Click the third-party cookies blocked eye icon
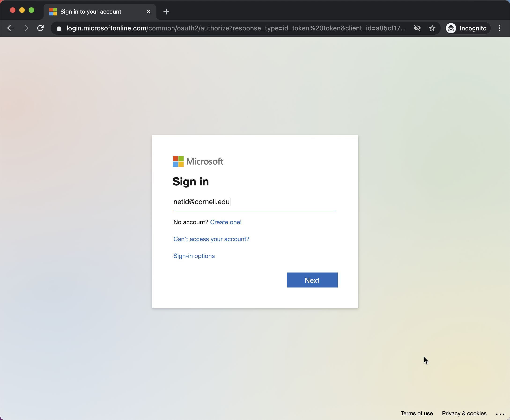 (417, 28)
